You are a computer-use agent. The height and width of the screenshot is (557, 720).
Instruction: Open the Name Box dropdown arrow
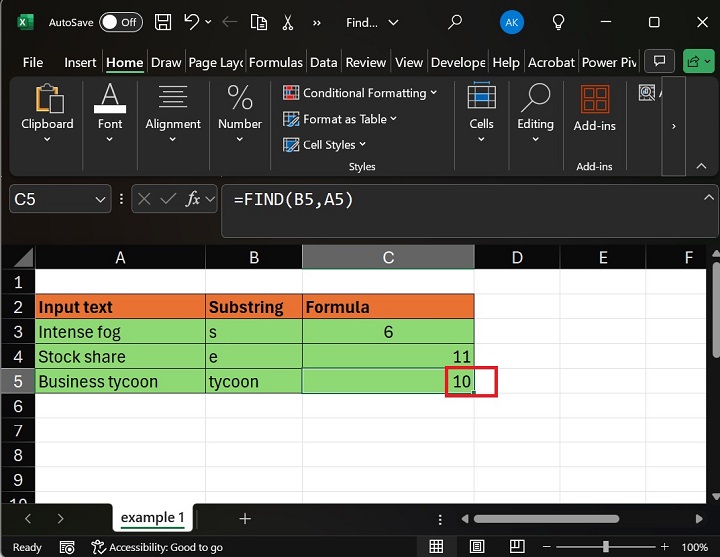point(100,200)
